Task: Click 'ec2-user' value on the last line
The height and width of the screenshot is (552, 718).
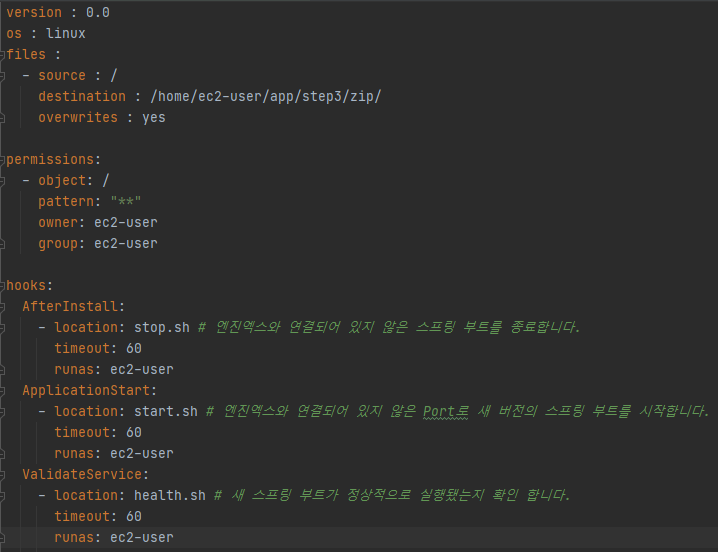Action: (x=141, y=538)
